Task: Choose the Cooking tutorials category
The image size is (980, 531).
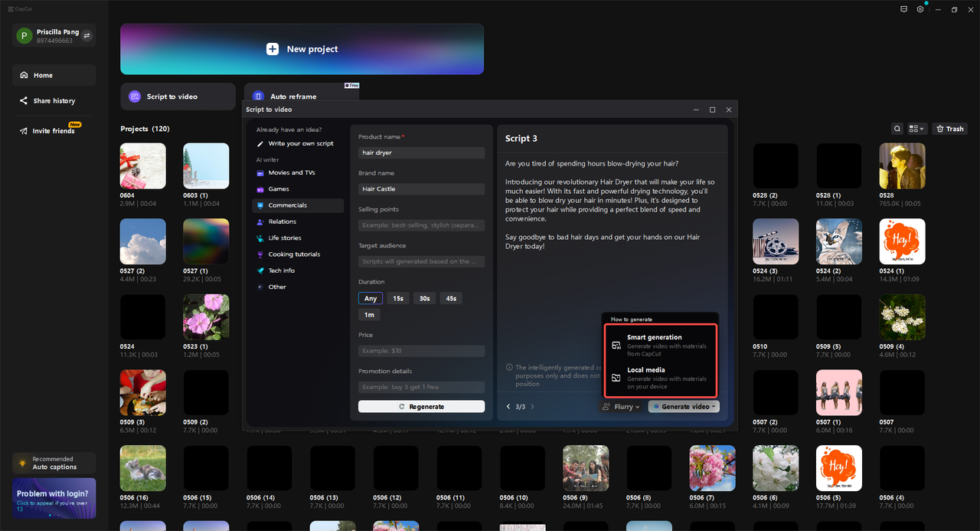Action: point(299,254)
